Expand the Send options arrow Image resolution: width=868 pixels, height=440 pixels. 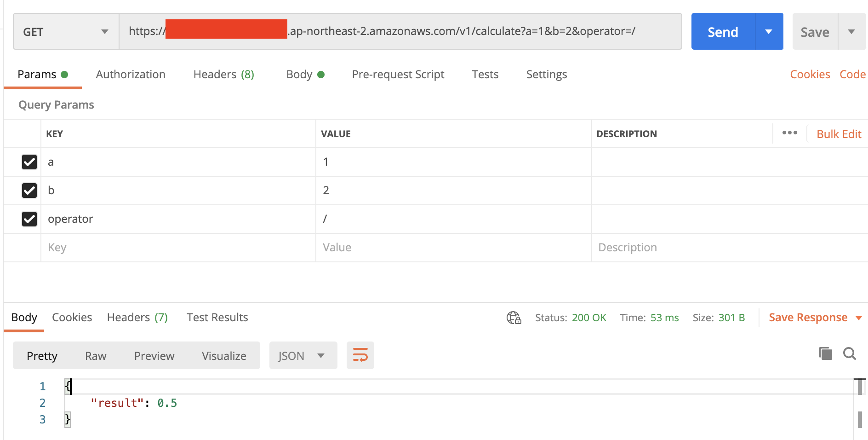[769, 32]
